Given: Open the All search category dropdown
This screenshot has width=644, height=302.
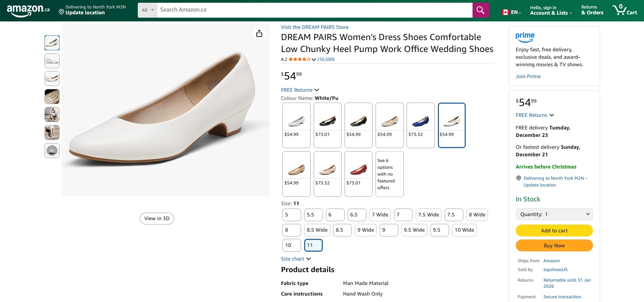Looking at the screenshot, I should click(147, 10).
